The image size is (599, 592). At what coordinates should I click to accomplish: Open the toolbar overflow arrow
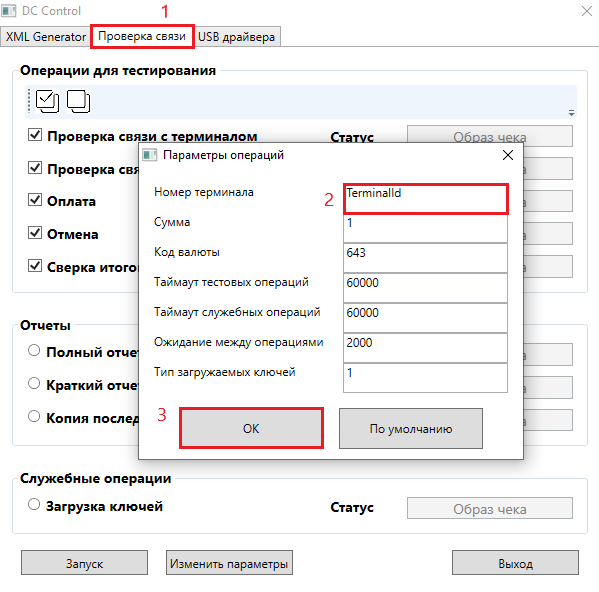[x=571, y=113]
